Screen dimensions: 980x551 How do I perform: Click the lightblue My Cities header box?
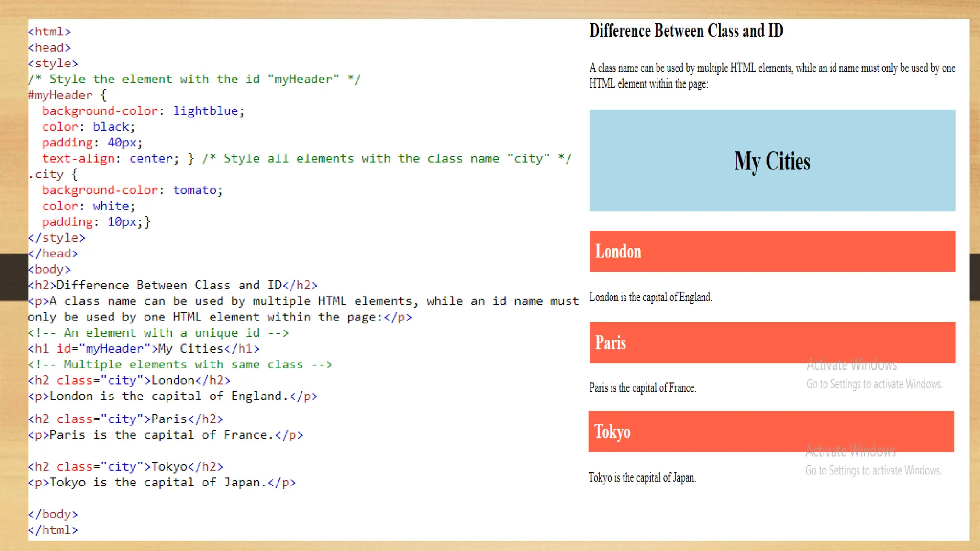coord(772,161)
